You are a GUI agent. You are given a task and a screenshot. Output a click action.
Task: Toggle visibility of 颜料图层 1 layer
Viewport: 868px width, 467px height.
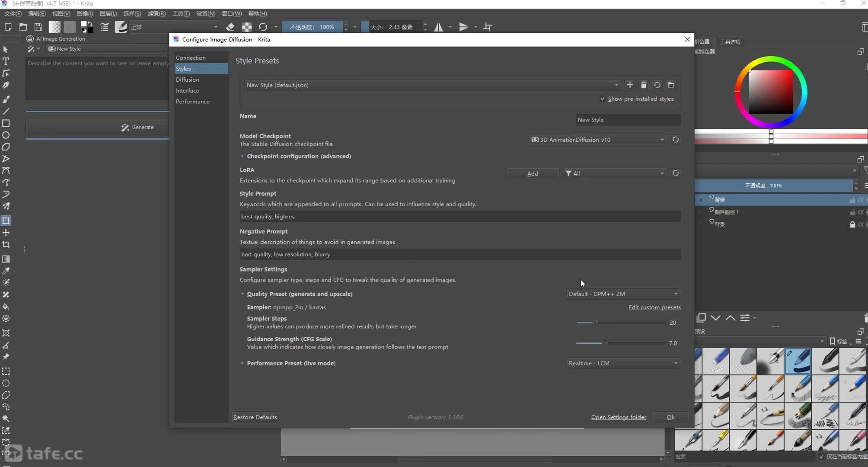pyautogui.click(x=701, y=212)
